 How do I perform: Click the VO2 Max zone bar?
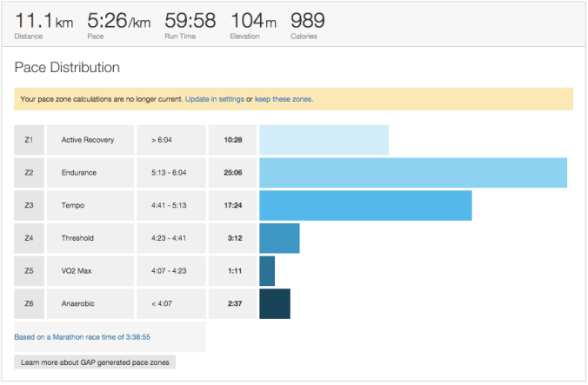(x=267, y=271)
